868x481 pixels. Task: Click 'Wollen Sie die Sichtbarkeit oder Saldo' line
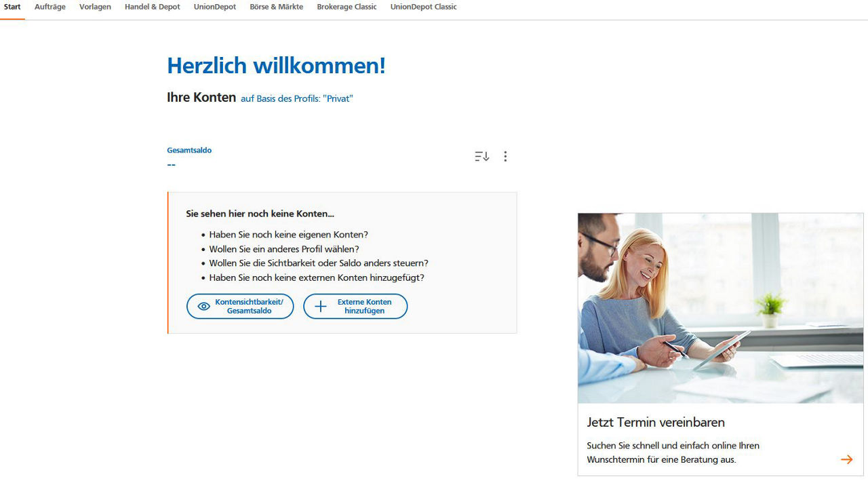tap(319, 263)
